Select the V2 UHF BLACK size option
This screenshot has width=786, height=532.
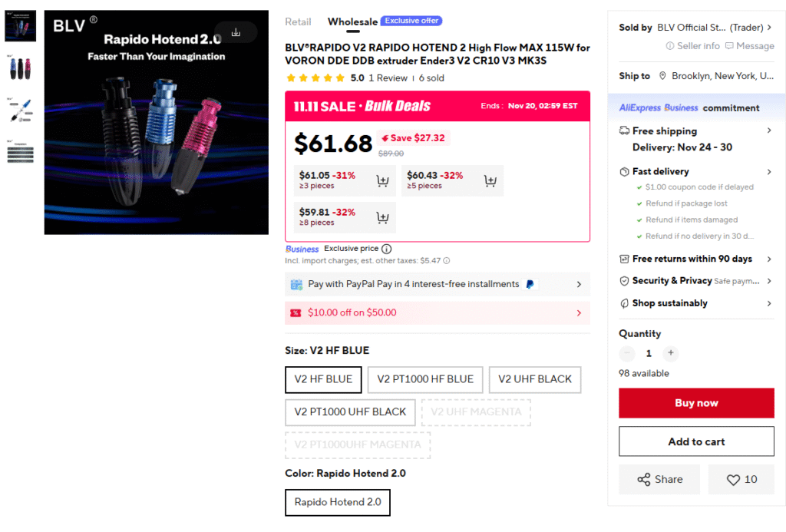click(534, 379)
